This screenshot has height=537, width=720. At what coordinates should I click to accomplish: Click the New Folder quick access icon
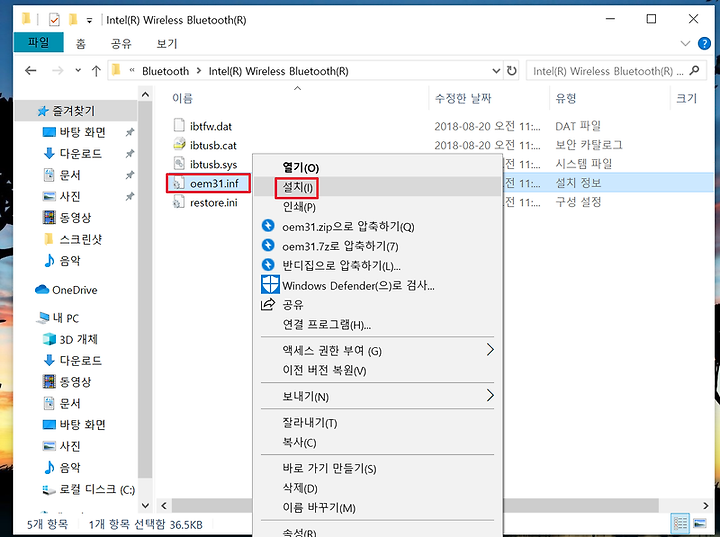tap(73, 19)
